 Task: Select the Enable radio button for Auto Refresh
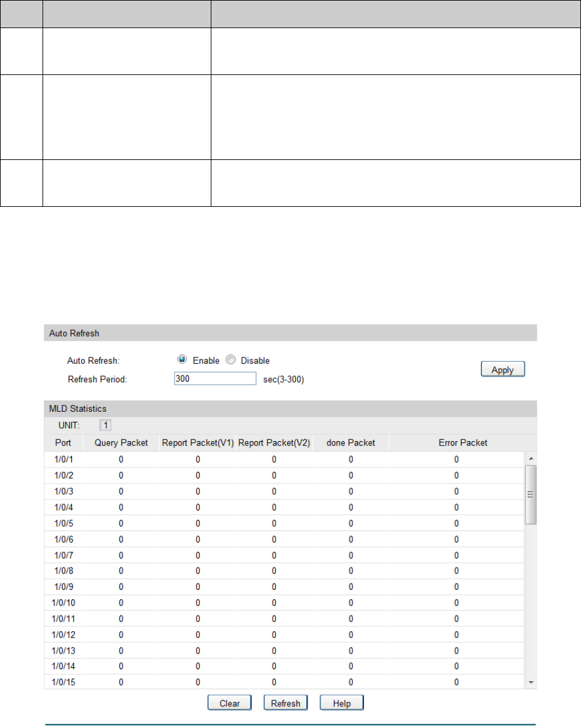[182, 360]
